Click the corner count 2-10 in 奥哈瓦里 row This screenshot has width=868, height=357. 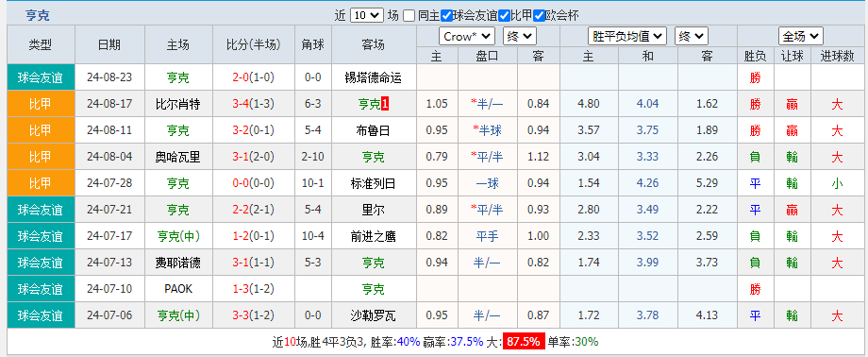pos(313,157)
